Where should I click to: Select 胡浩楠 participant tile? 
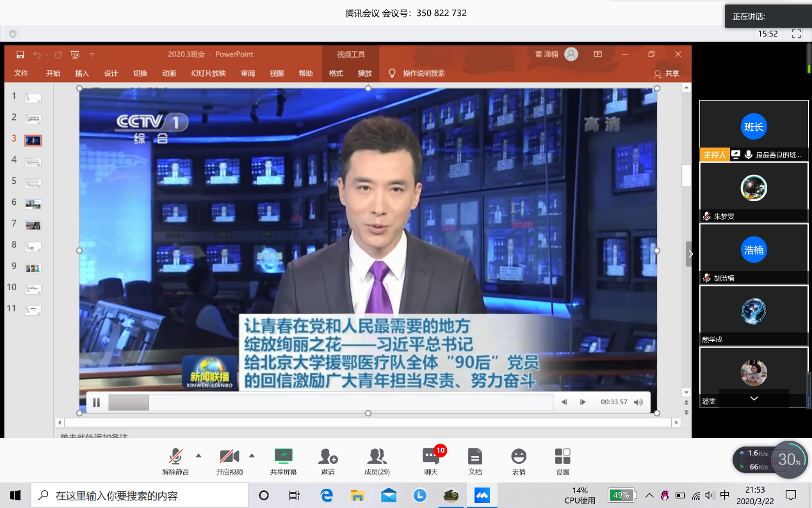click(754, 253)
